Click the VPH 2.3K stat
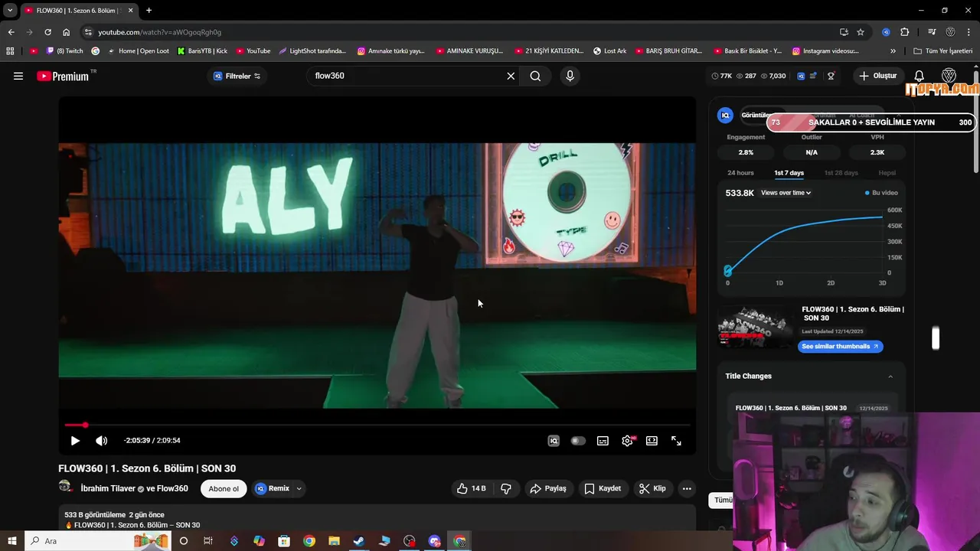This screenshot has height=551, width=980. point(877,152)
